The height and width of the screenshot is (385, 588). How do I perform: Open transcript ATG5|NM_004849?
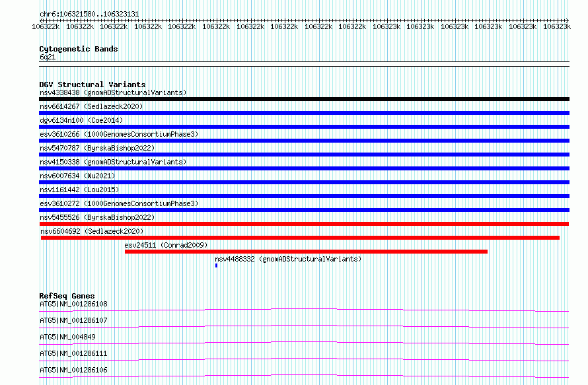67,337
